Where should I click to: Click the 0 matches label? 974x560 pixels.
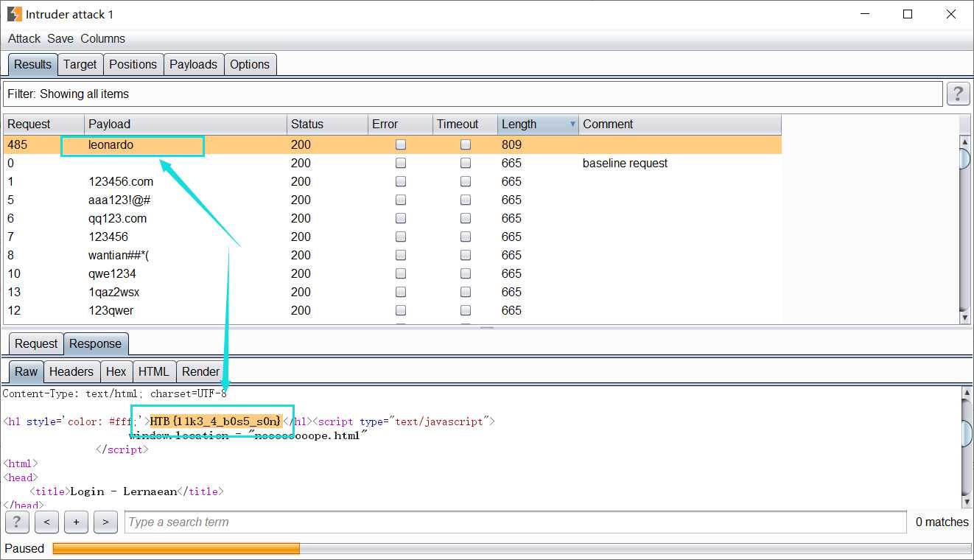point(942,522)
